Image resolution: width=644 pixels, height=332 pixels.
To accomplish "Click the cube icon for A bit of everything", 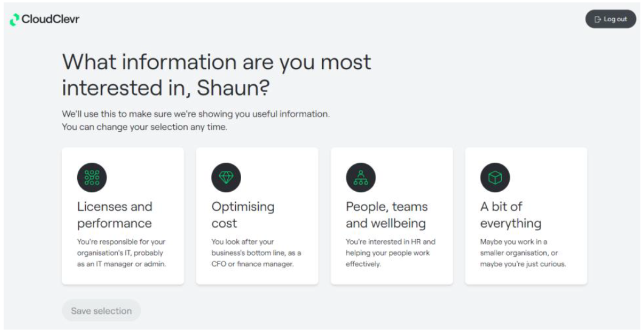I will pos(495,177).
